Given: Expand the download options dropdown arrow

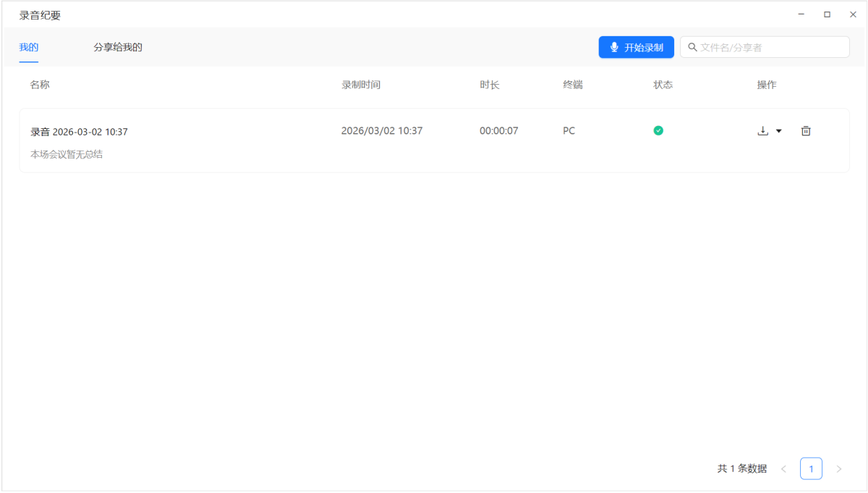Looking at the screenshot, I should point(779,131).
